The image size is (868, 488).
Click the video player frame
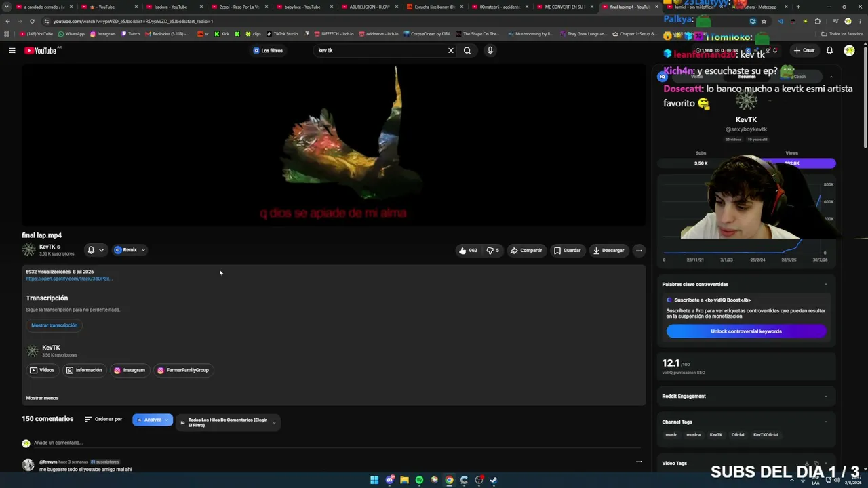tap(334, 144)
